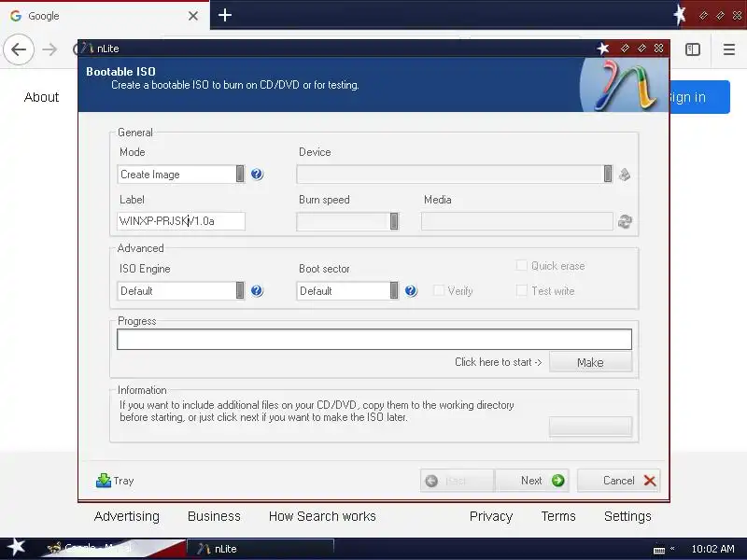Click the Mode help question-mark icon
Image resolution: width=747 pixels, height=560 pixels.
pos(257,175)
